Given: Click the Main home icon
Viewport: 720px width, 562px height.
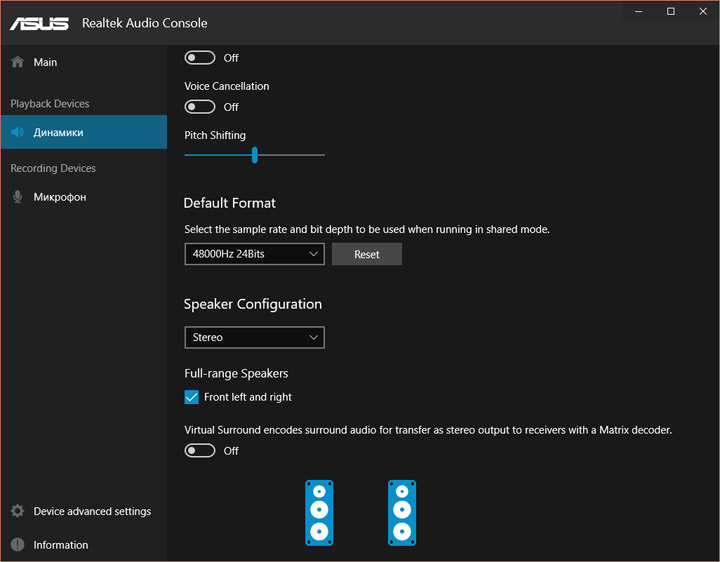Looking at the screenshot, I should (17, 62).
